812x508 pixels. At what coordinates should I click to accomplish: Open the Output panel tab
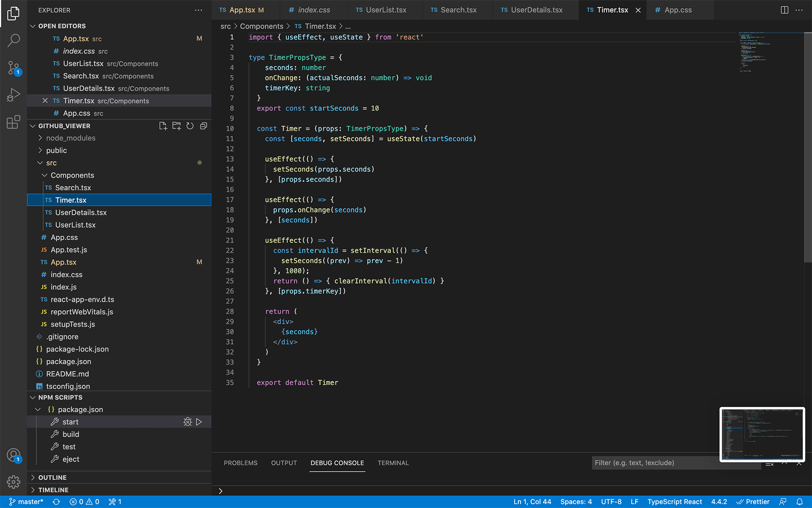point(284,463)
